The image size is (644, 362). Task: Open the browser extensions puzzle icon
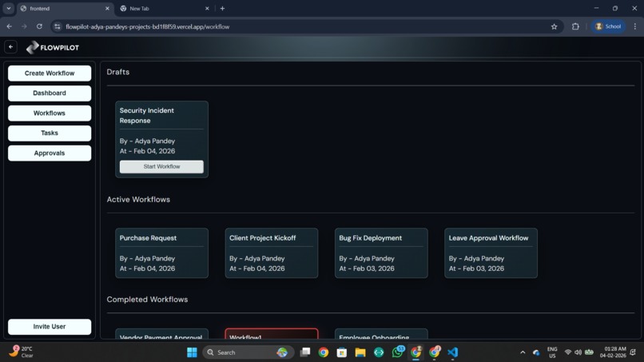pyautogui.click(x=575, y=26)
